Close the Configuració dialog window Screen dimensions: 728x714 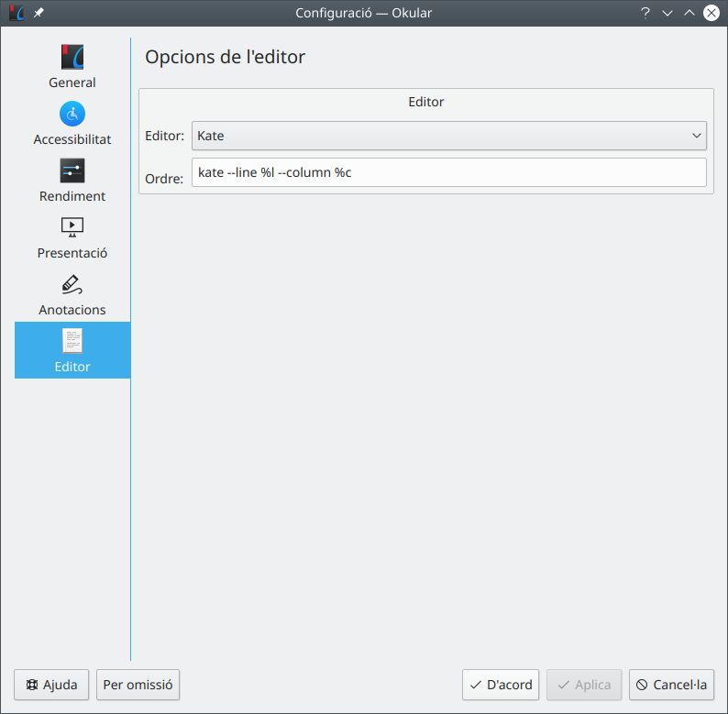[x=711, y=13]
